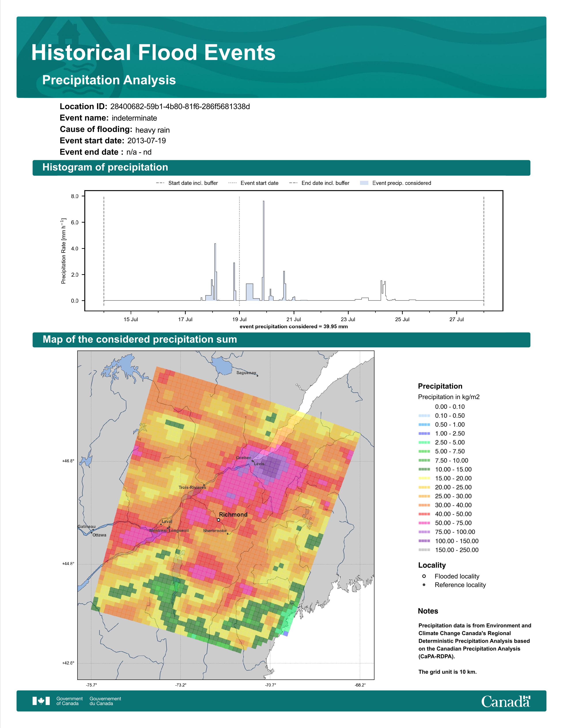This screenshot has height=728, width=563.
Task: Click the 150.00 - 250.00 precipitation swatch
Action: tap(424, 550)
